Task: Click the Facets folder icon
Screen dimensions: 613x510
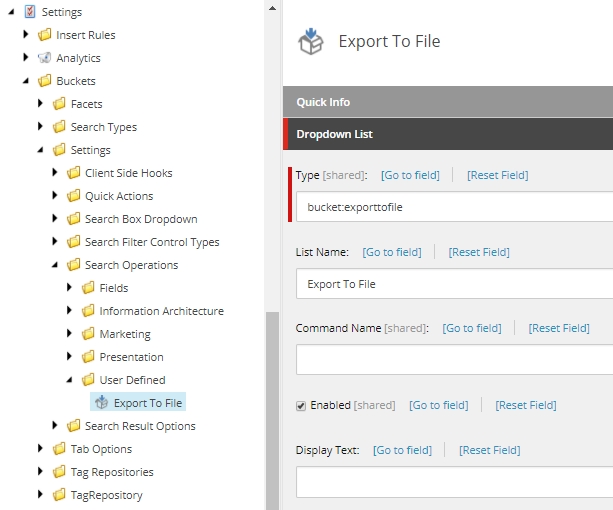Action: point(58,104)
